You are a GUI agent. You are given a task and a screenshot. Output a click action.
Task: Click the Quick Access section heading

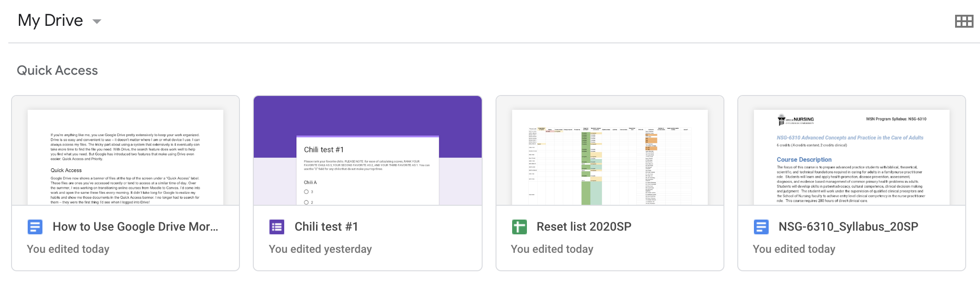click(x=57, y=71)
